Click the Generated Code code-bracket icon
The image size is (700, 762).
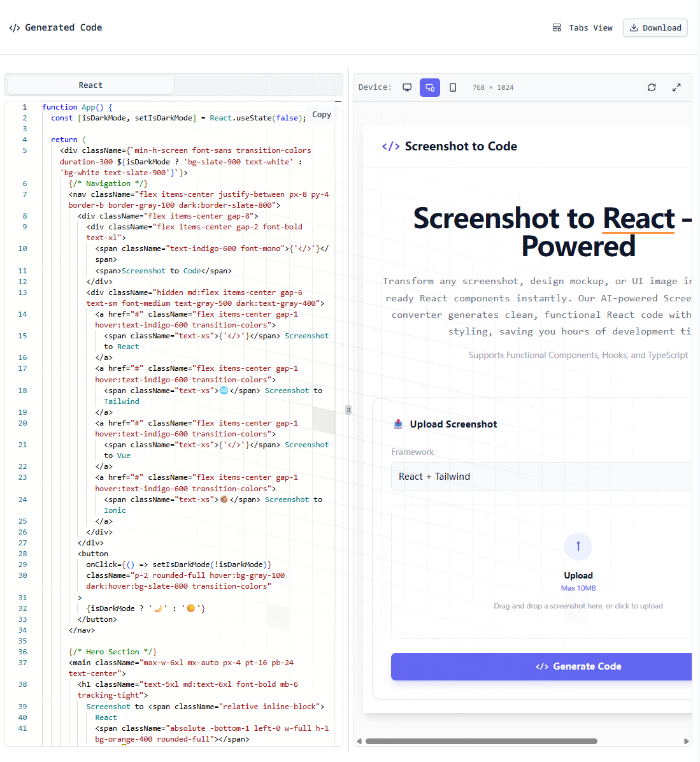[14, 27]
